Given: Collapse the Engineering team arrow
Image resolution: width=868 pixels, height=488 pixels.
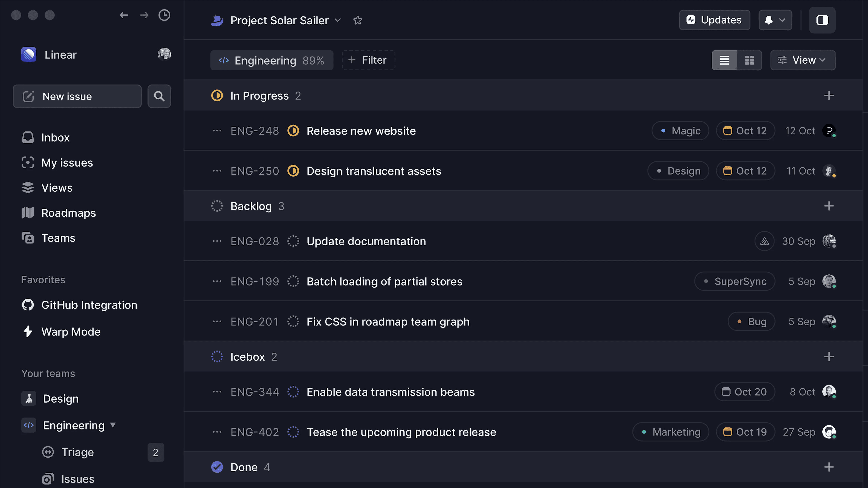Looking at the screenshot, I should 113,425.
